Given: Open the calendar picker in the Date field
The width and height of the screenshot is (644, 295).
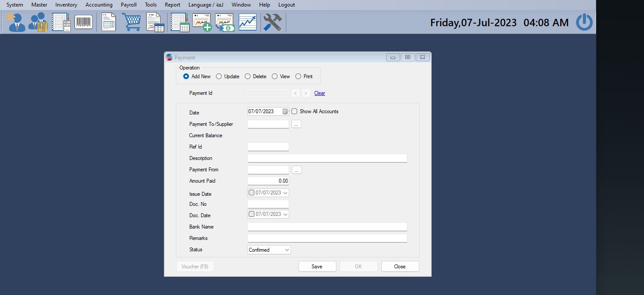Looking at the screenshot, I should 285,111.
